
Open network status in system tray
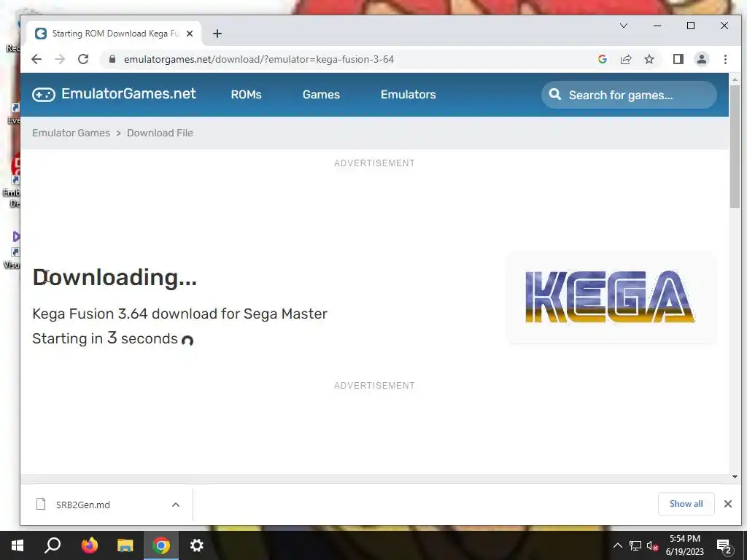point(635,545)
